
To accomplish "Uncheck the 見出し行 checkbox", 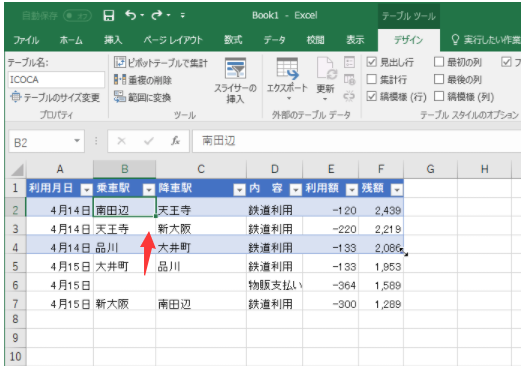I will point(372,62).
